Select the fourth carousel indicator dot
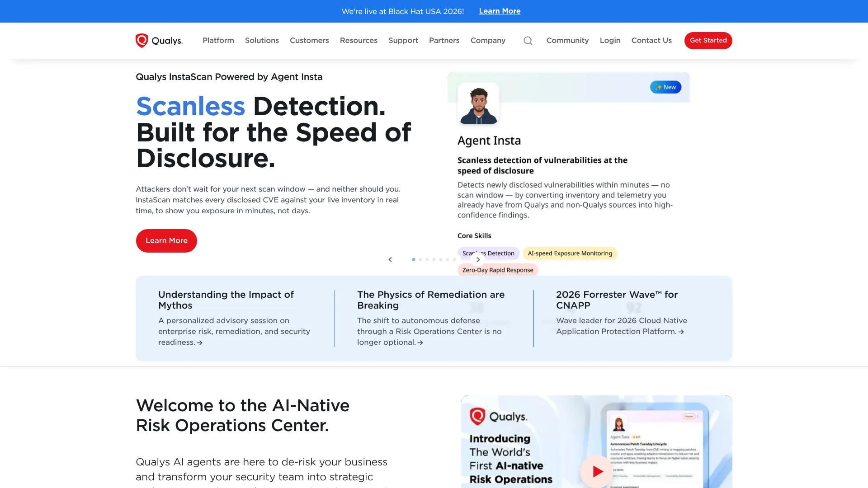This screenshot has height=488, width=868. point(434,259)
